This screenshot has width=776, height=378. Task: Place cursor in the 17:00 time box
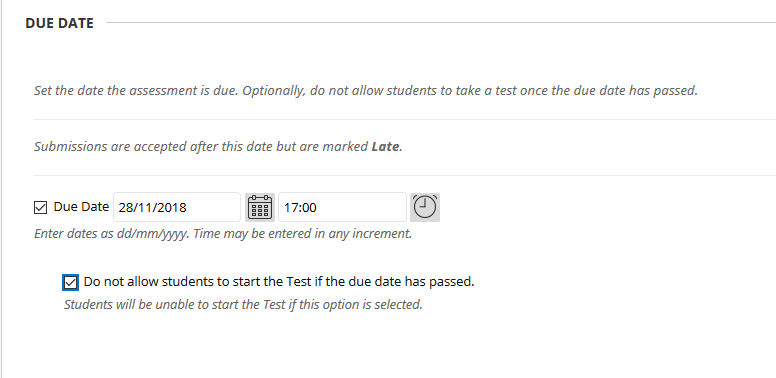tap(342, 207)
